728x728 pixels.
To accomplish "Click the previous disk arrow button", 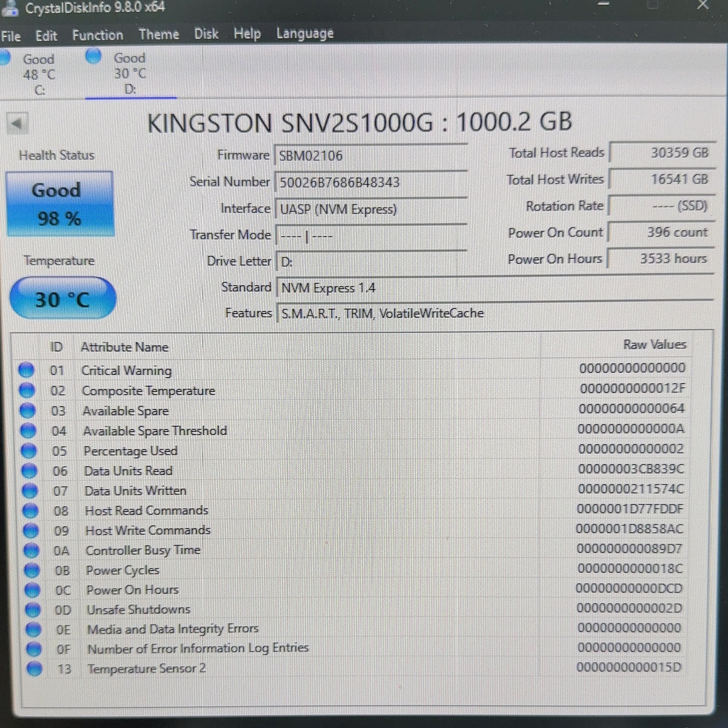I will click(x=16, y=124).
